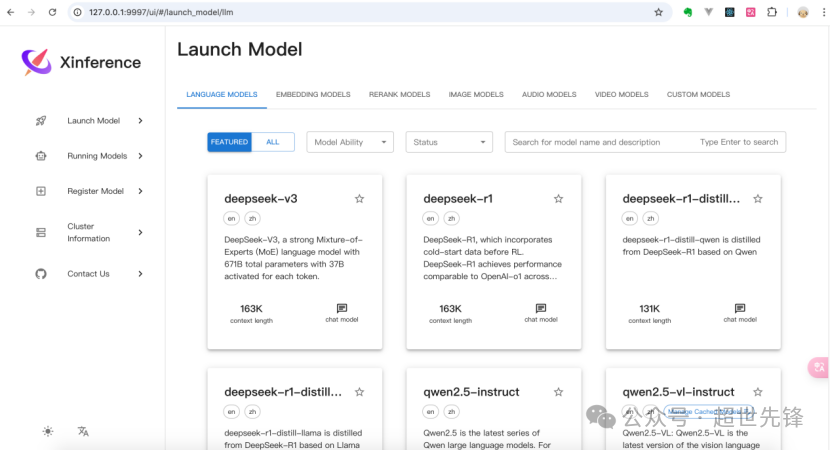Screen dimensions: 830x450
Task: Open the Status dropdown
Action: (449, 142)
